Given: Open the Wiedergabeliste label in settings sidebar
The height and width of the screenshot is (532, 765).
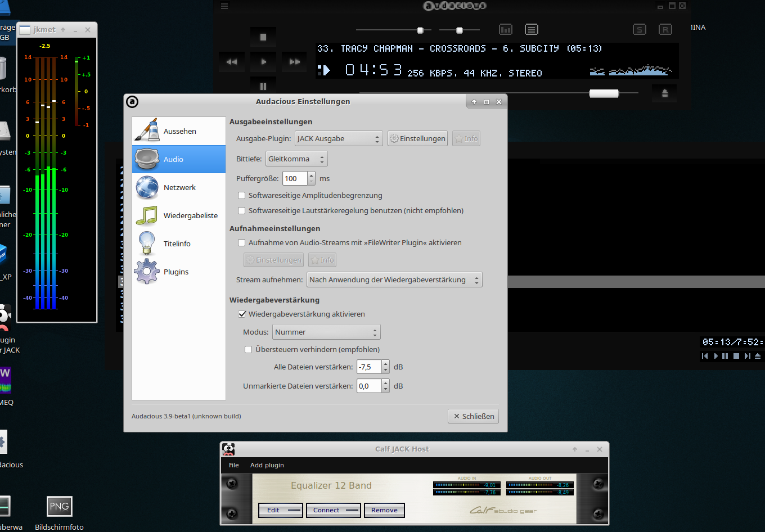Looking at the screenshot, I should click(x=191, y=216).
